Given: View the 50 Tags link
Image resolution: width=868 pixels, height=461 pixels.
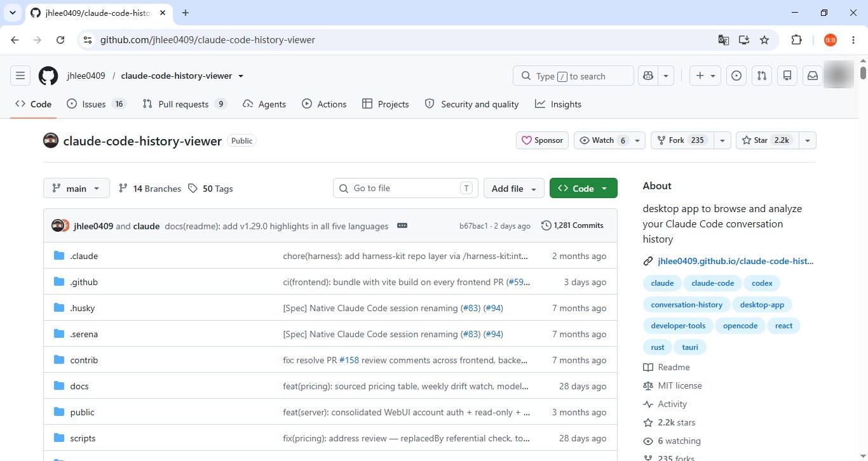Looking at the screenshot, I should (210, 189).
